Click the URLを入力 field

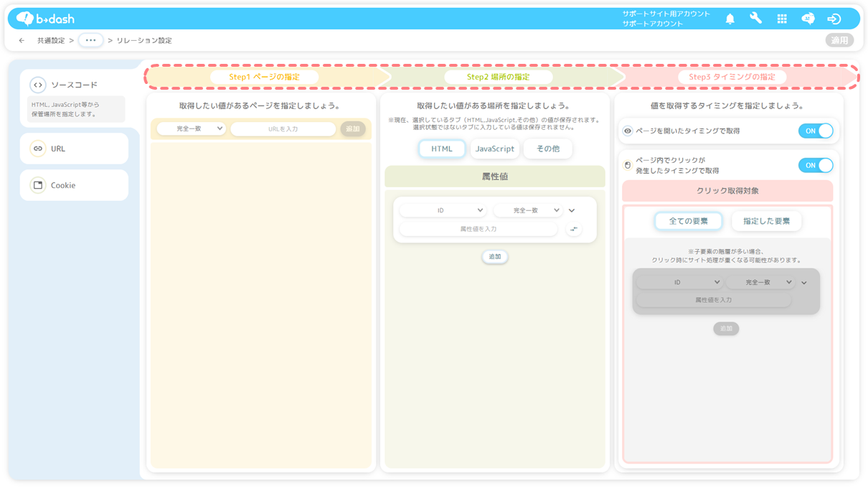tap(283, 129)
